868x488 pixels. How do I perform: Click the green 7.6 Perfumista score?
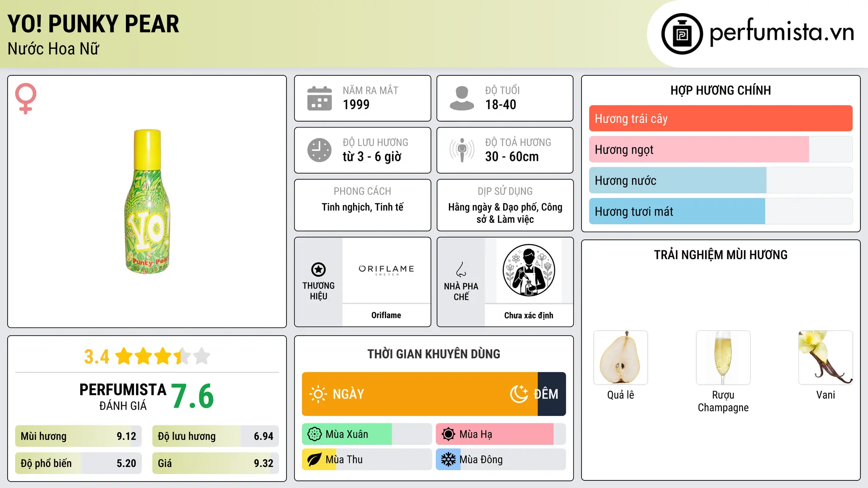(x=192, y=396)
